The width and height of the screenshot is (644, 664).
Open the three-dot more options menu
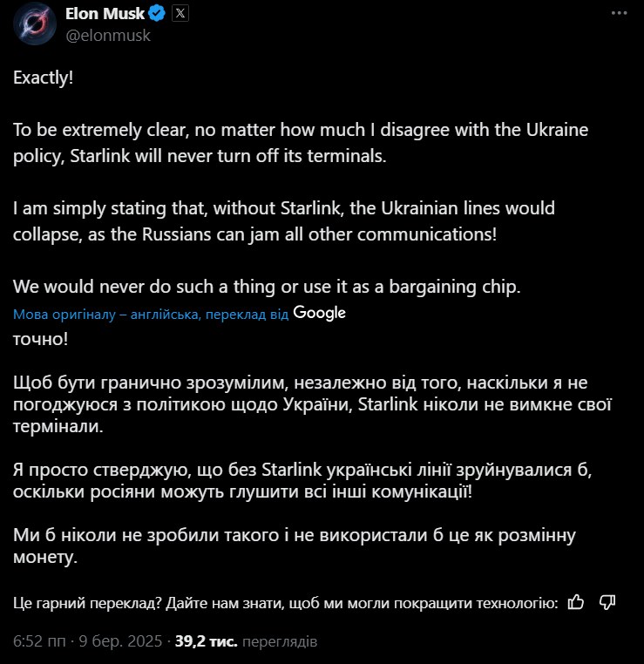click(x=618, y=14)
